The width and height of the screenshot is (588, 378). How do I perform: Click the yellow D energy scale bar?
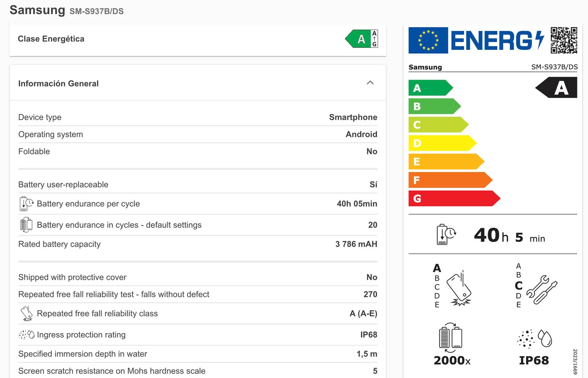442,143
